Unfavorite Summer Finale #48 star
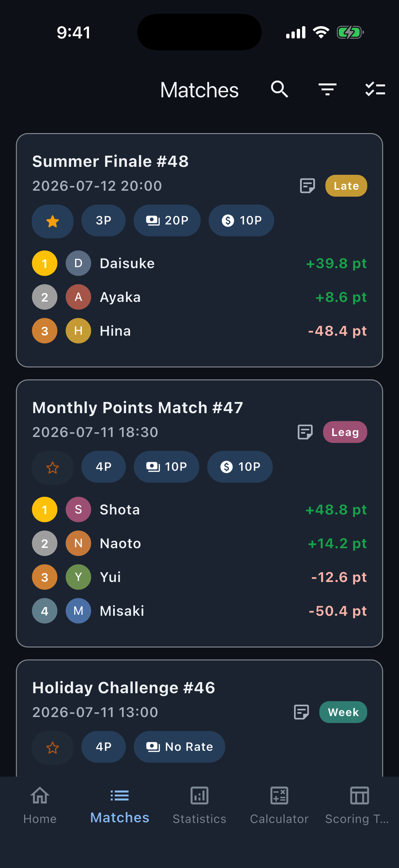The width and height of the screenshot is (399, 868). tap(53, 221)
